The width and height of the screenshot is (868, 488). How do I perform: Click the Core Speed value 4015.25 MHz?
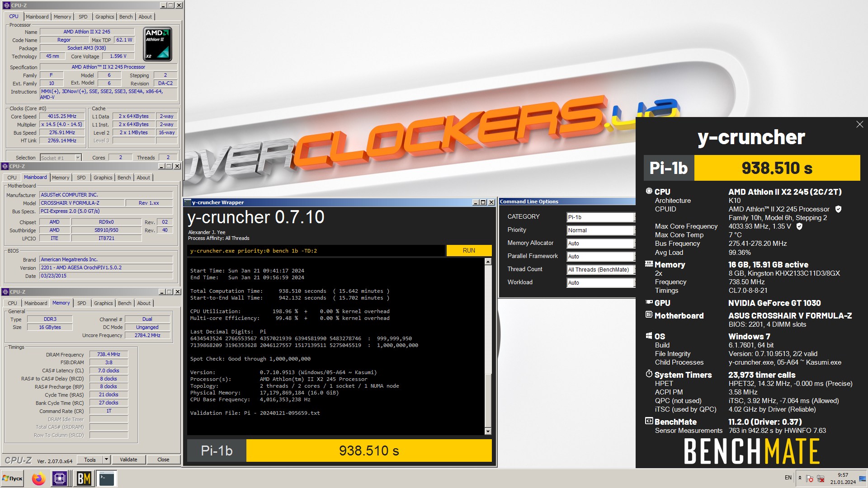point(62,116)
